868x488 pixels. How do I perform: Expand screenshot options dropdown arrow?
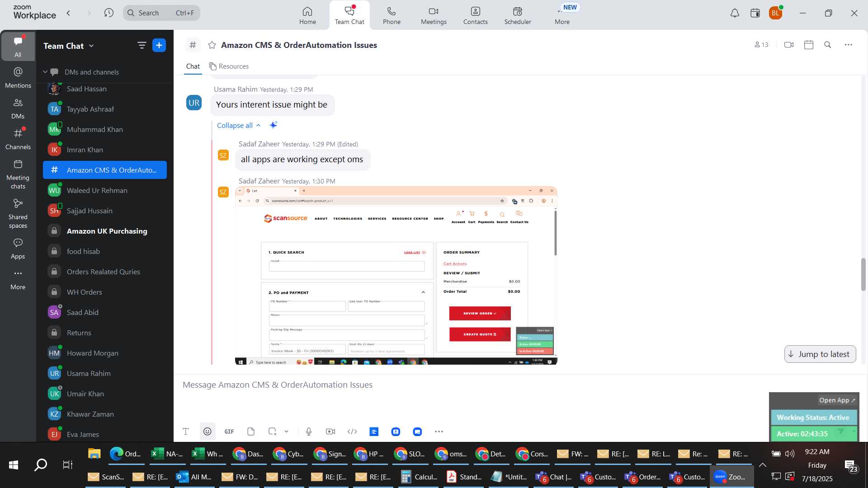coord(286,432)
